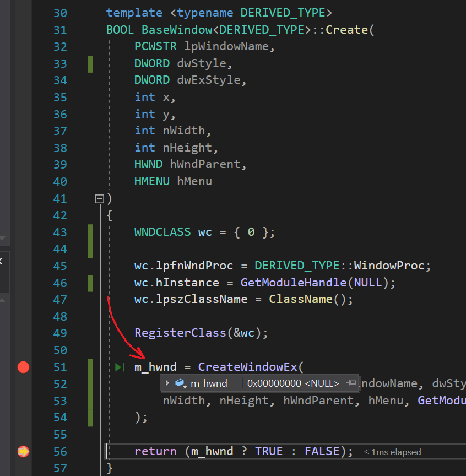Viewport: 466px width, 476px height.
Task: Click line number 49 in the margin
Action: coord(60,333)
